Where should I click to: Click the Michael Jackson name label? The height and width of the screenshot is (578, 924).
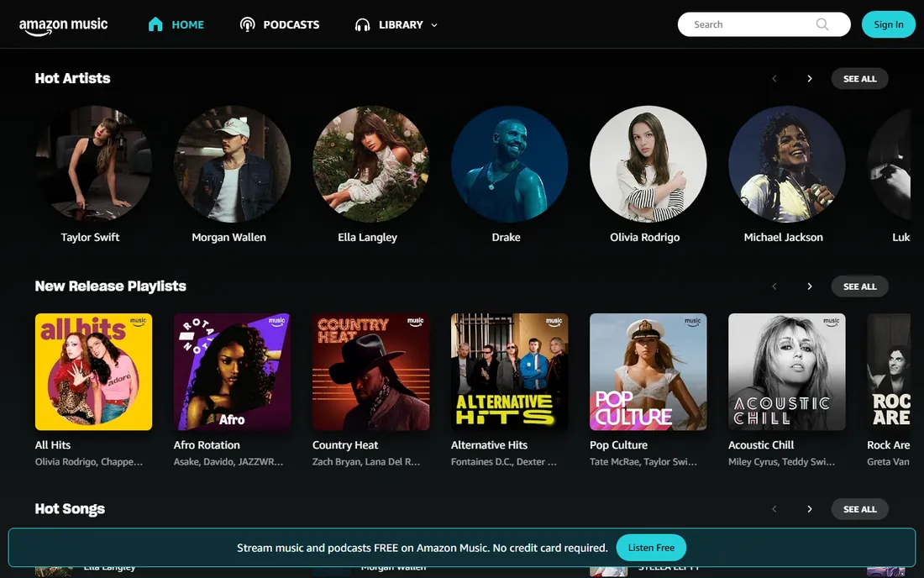tap(784, 238)
